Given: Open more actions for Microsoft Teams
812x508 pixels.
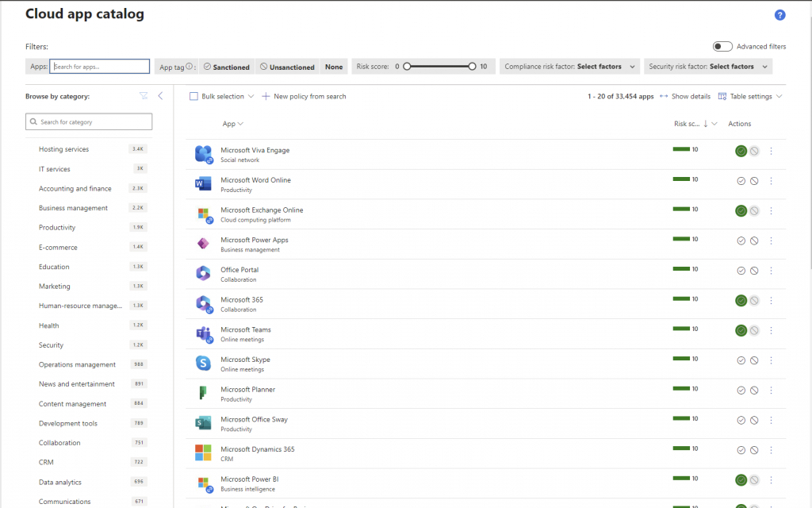Looking at the screenshot, I should click(771, 330).
